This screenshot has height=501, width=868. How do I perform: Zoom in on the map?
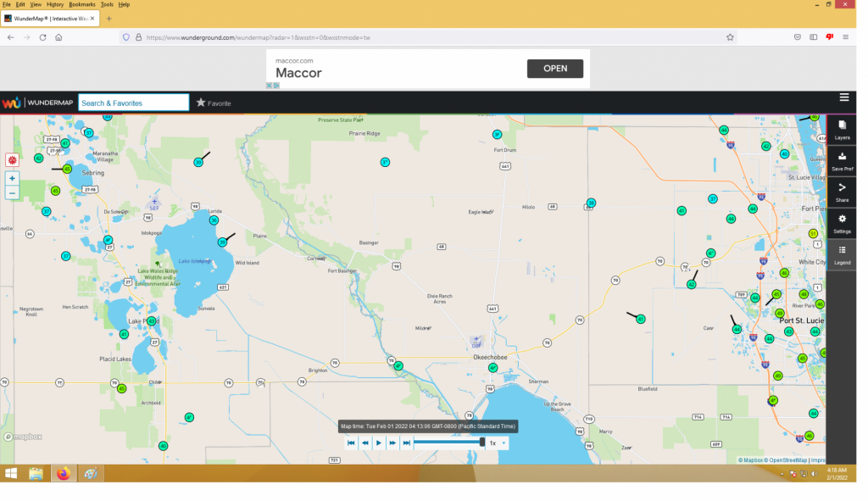[x=12, y=179]
